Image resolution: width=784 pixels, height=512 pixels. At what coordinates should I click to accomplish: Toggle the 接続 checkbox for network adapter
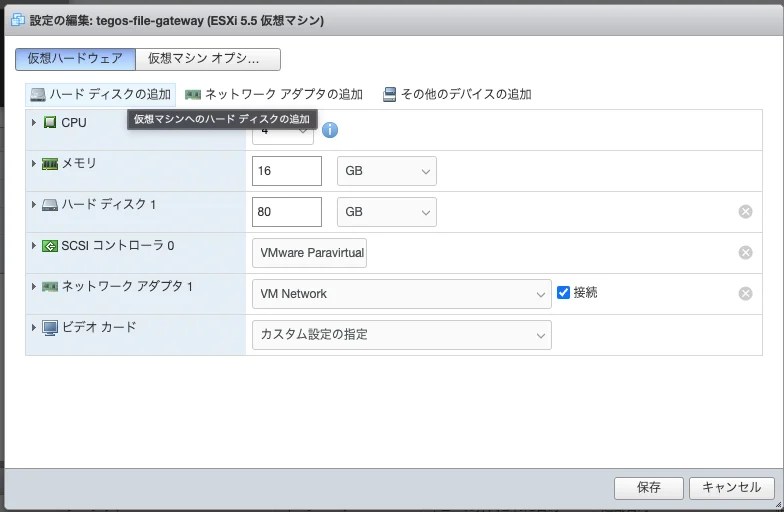(x=563, y=292)
